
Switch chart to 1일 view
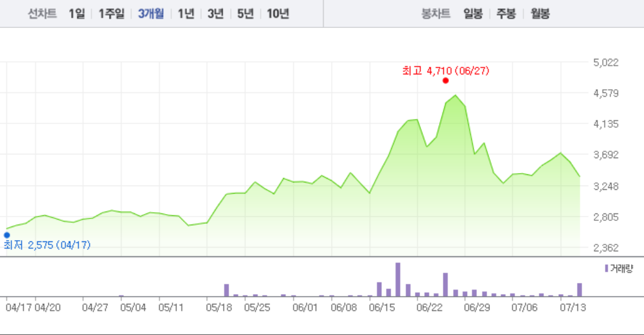click(76, 14)
